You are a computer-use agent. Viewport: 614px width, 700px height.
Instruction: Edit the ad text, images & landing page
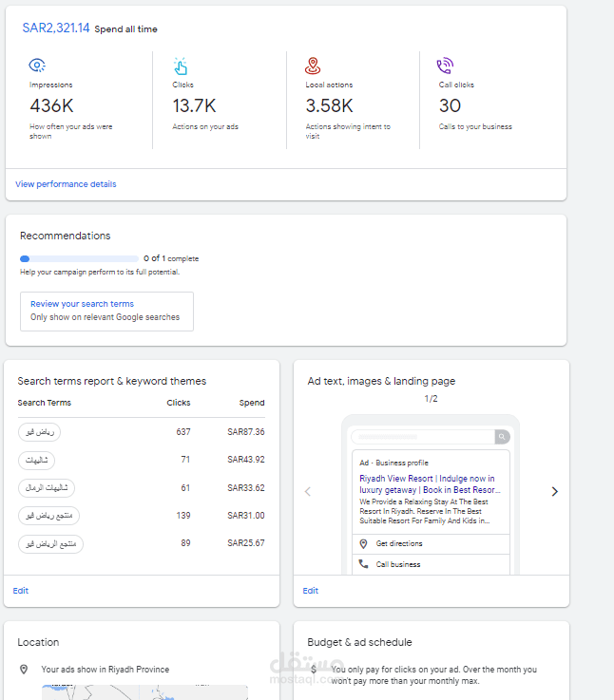(x=310, y=591)
